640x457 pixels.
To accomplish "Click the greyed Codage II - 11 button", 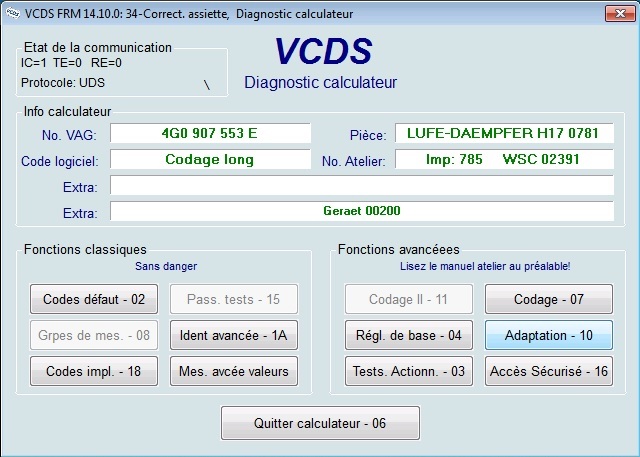I will click(x=408, y=298).
